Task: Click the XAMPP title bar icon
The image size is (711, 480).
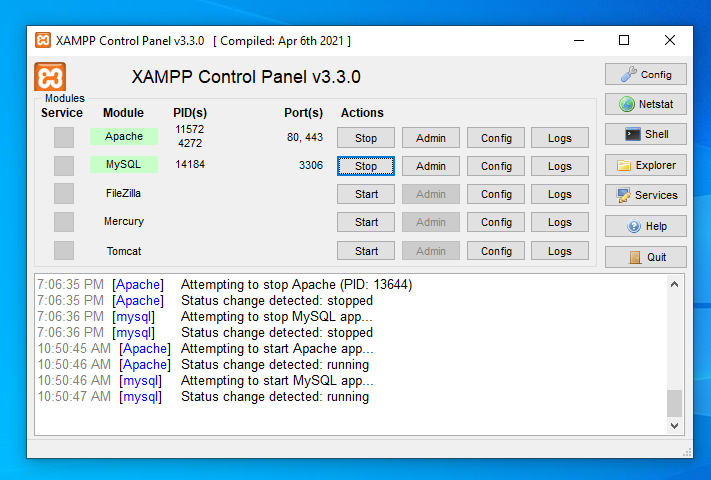Action: [x=43, y=40]
